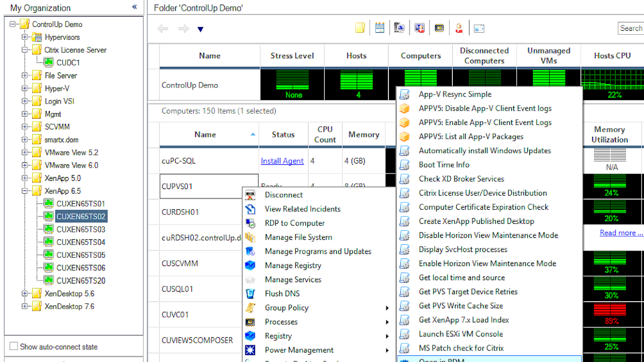The image size is (644, 362).
Task: Expand the Mgmt folder
Action: [x=25, y=114]
